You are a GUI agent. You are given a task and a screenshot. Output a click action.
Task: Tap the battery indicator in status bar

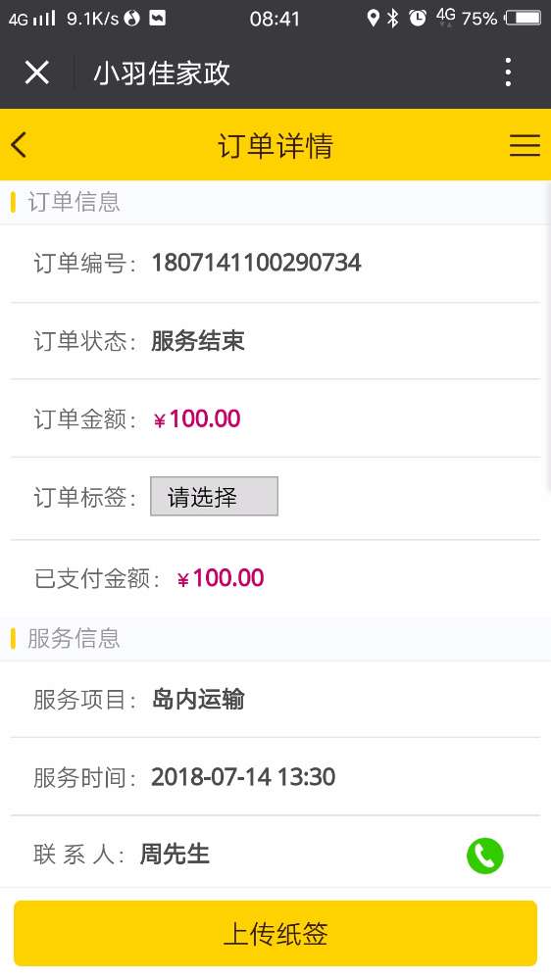click(524, 18)
